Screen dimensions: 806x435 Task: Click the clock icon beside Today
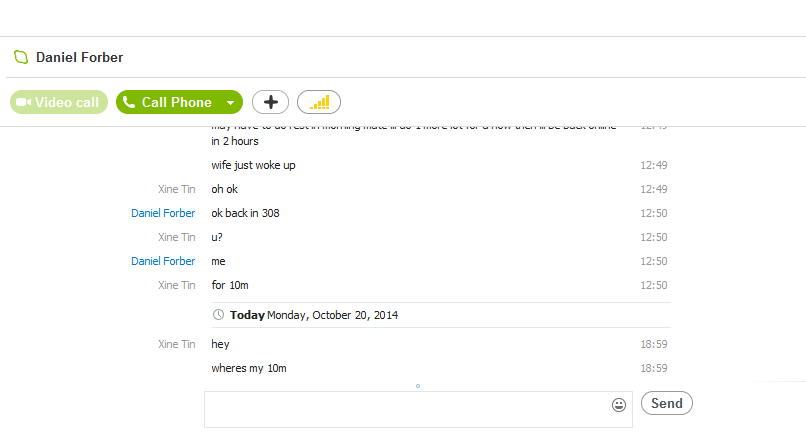[x=218, y=315]
